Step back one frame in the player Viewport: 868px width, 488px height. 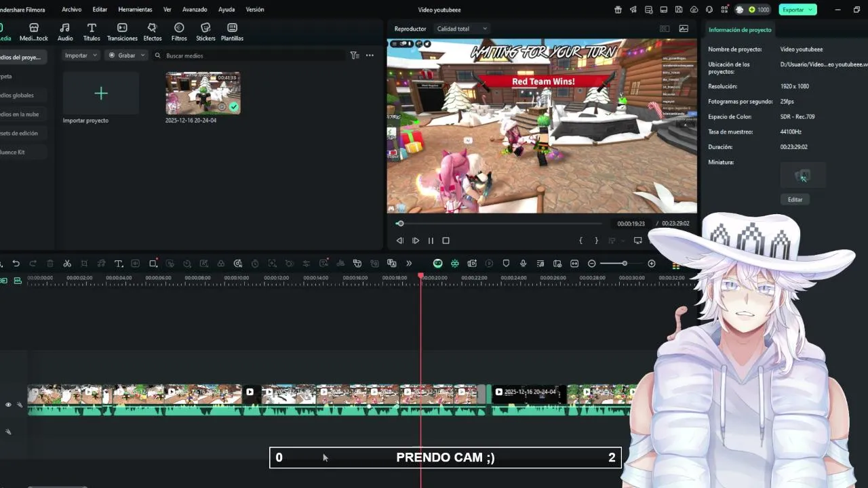click(x=400, y=241)
